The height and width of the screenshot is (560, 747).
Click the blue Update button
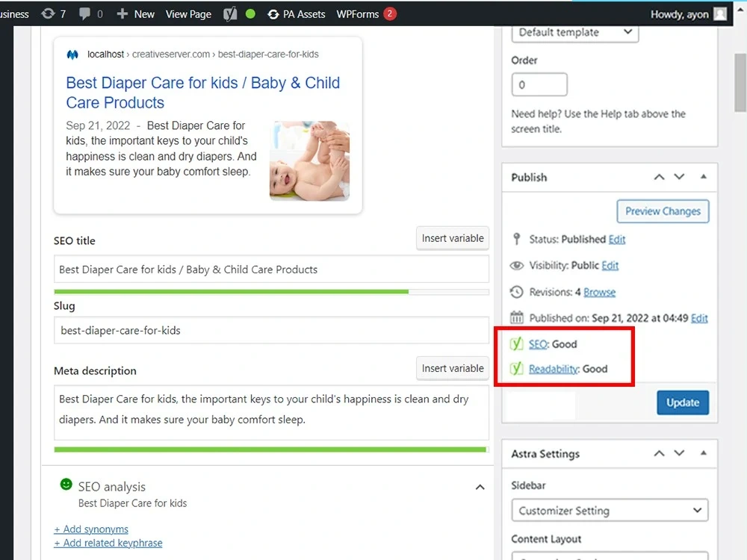tap(683, 402)
